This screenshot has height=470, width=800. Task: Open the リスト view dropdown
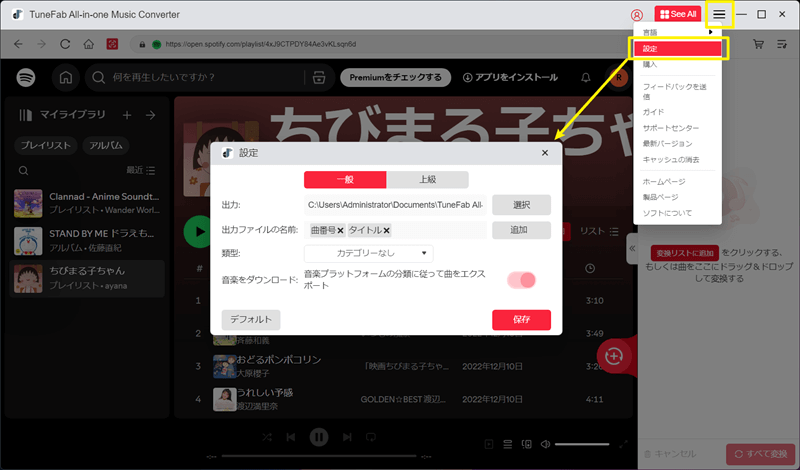click(x=599, y=231)
